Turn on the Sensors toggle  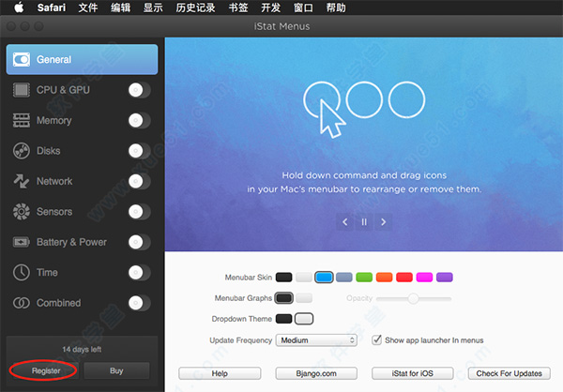pyautogui.click(x=139, y=212)
